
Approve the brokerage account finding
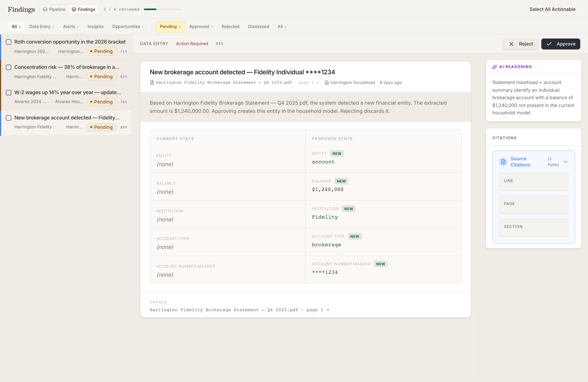[x=561, y=44]
